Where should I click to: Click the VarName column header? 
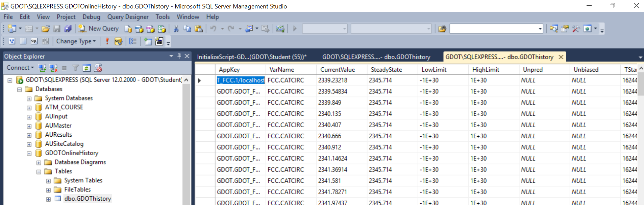click(x=291, y=69)
